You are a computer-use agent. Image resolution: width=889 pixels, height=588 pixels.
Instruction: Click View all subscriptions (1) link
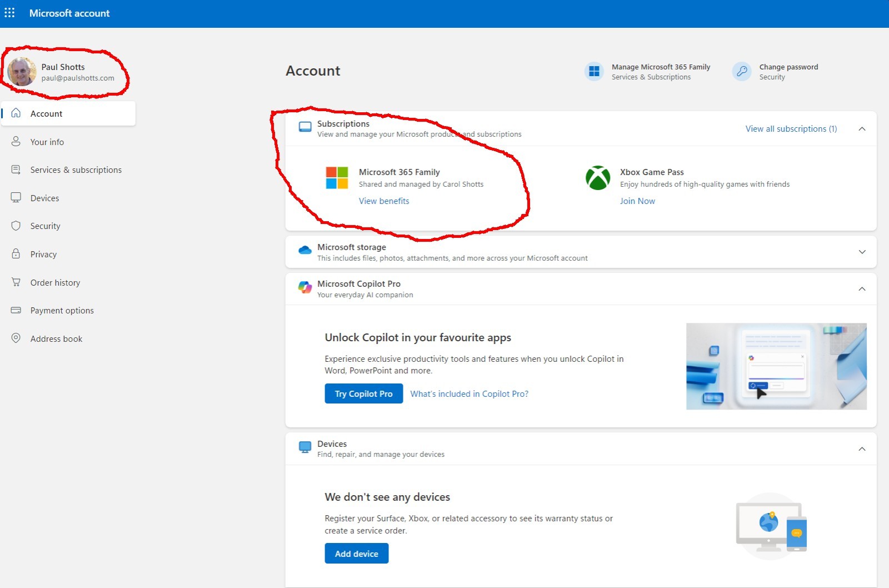[x=791, y=129]
